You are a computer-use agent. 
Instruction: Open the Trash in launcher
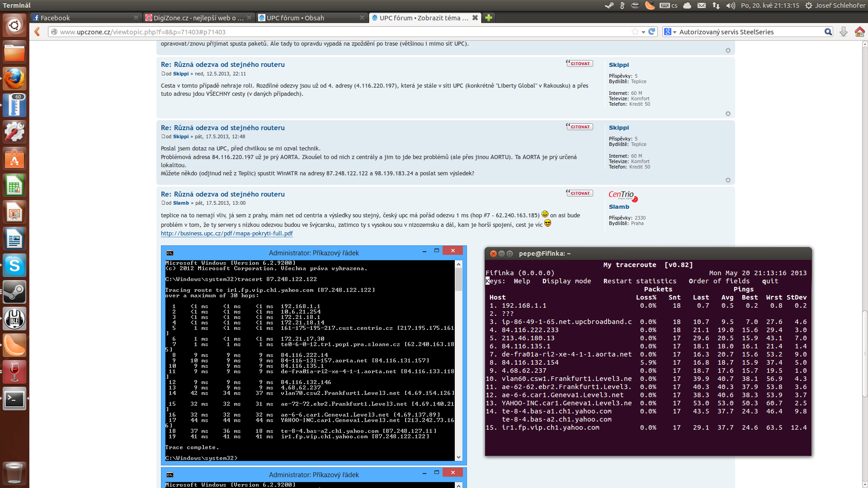(x=14, y=473)
